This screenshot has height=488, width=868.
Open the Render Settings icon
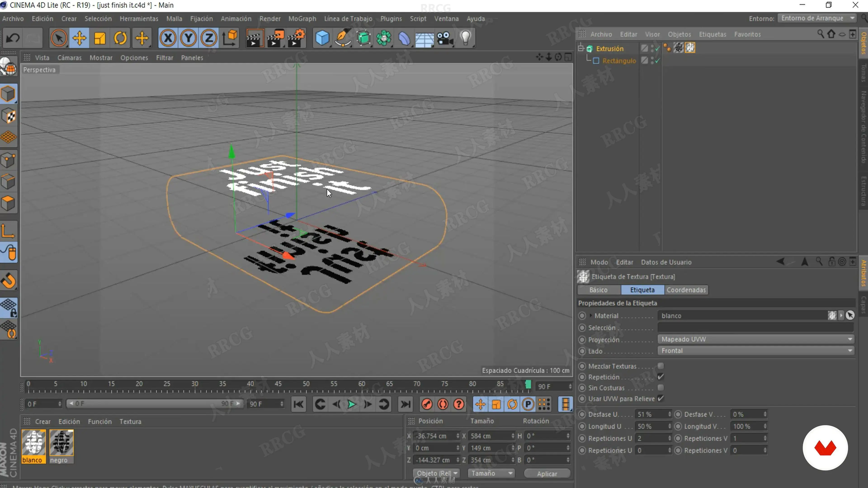point(296,38)
